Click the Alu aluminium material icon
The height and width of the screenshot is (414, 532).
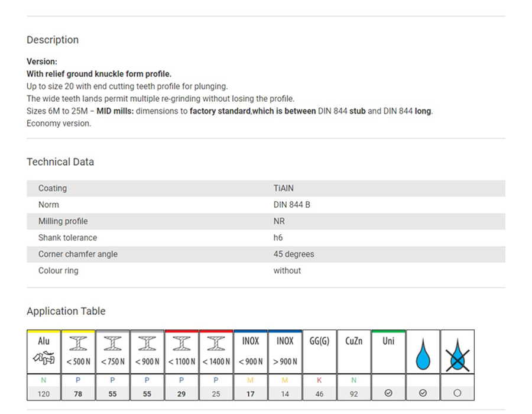44,352
